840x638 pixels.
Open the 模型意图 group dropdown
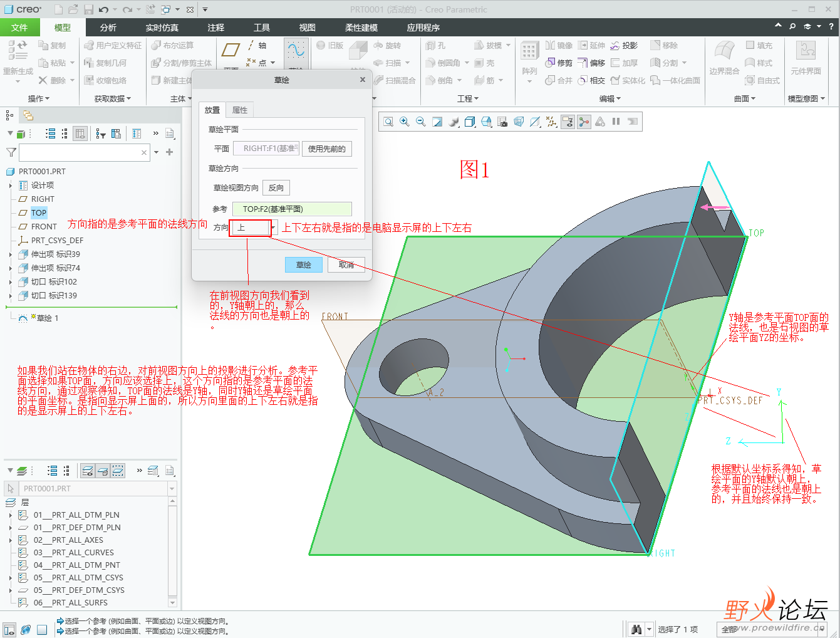tap(806, 98)
